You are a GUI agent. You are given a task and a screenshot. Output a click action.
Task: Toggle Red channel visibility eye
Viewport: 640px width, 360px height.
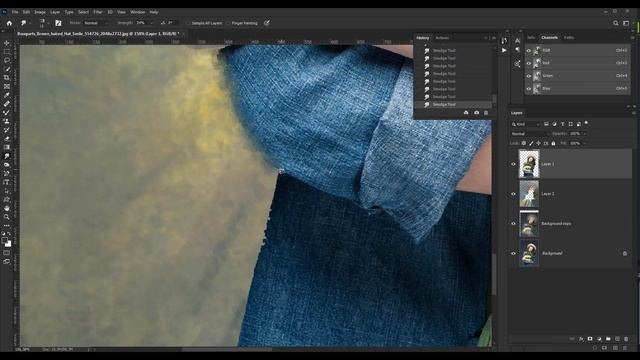tap(529, 63)
